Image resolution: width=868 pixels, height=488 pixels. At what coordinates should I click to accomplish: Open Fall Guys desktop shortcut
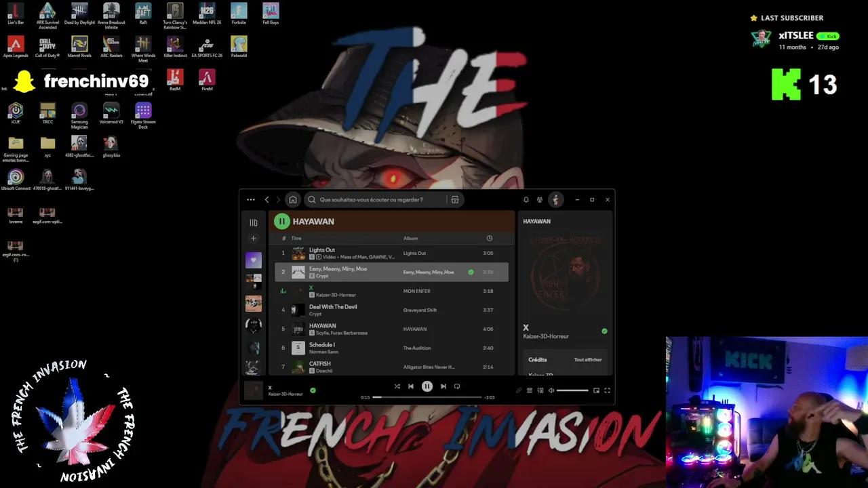(271, 14)
